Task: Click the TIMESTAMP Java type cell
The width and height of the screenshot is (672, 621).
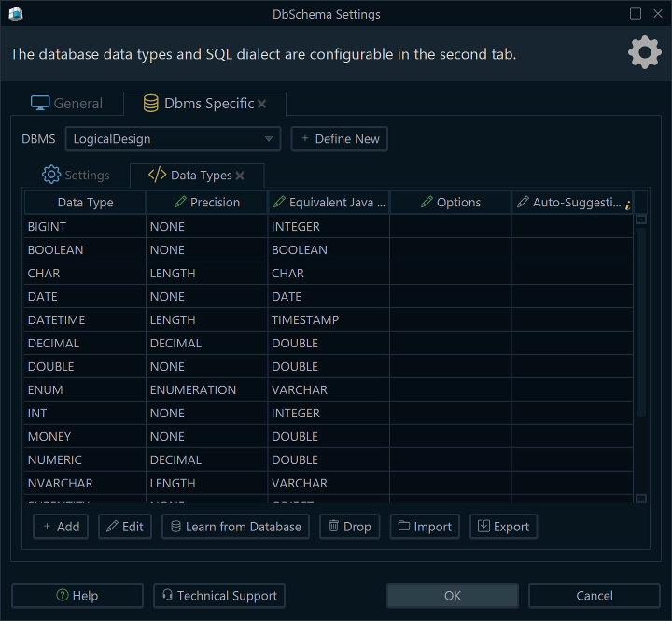Action: [x=329, y=320]
